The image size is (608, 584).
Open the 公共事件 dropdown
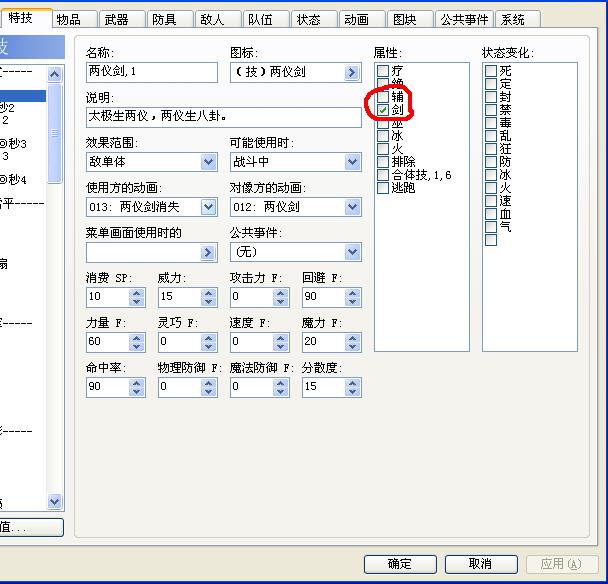pos(352,252)
